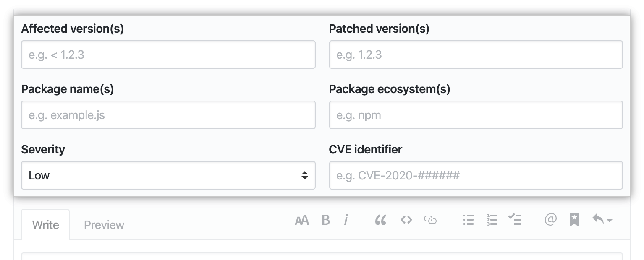Toggle bold text formatting icon
Viewport: 644px width, 260px height.
point(326,220)
